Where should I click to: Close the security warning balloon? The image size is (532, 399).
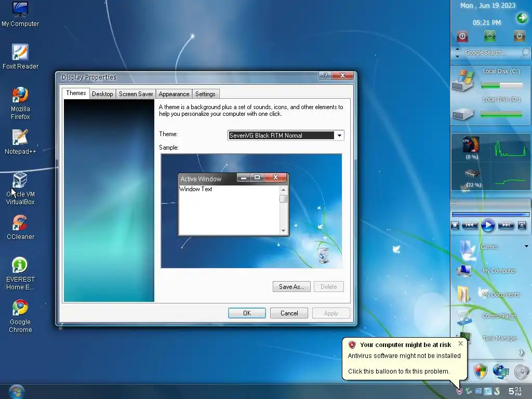point(460,343)
